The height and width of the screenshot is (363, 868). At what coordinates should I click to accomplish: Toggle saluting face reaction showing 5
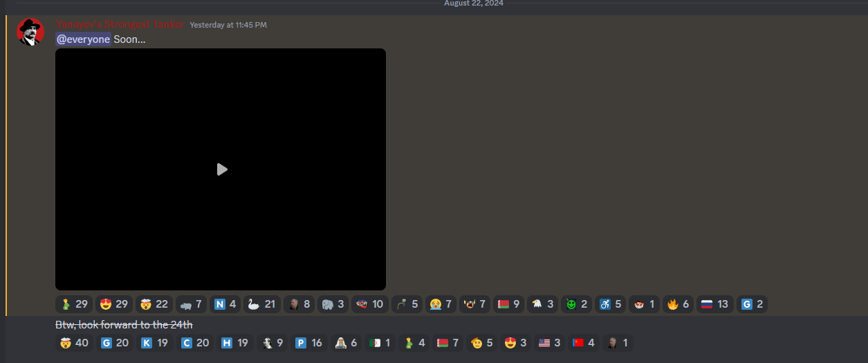481,343
